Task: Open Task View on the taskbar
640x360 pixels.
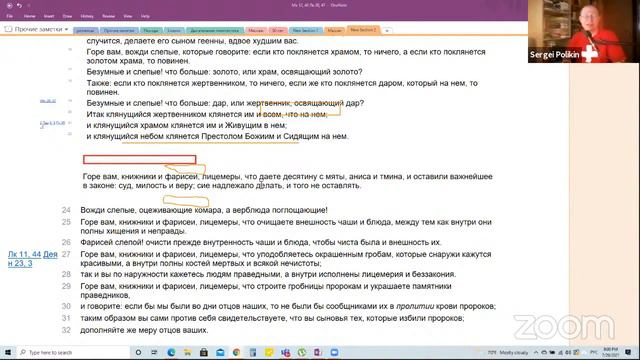Action: pos(154,352)
